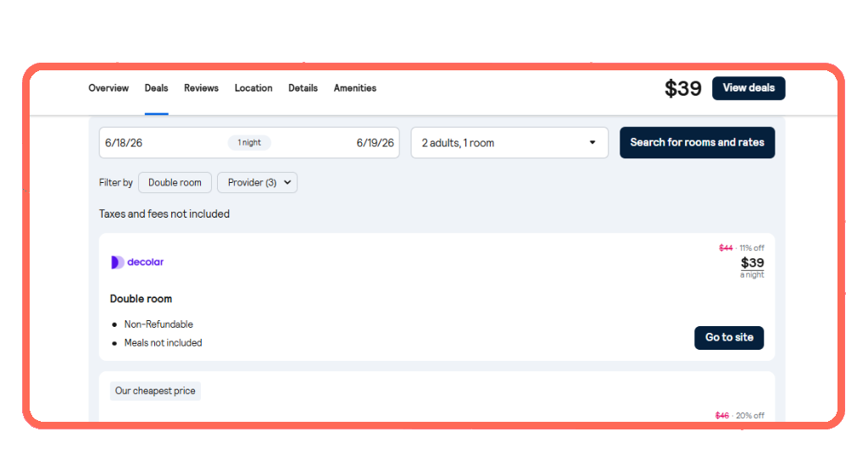Select check-in date 6/18/26
Viewport: 868px width, 454px height.
click(124, 142)
